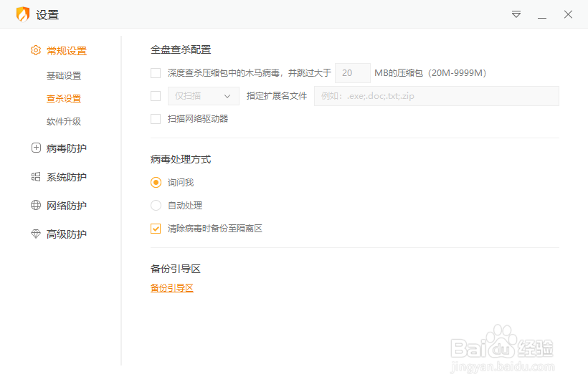The image size is (588, 387).
Task: Expand the 病毒防护 category
Action: (x=67, y=148)
